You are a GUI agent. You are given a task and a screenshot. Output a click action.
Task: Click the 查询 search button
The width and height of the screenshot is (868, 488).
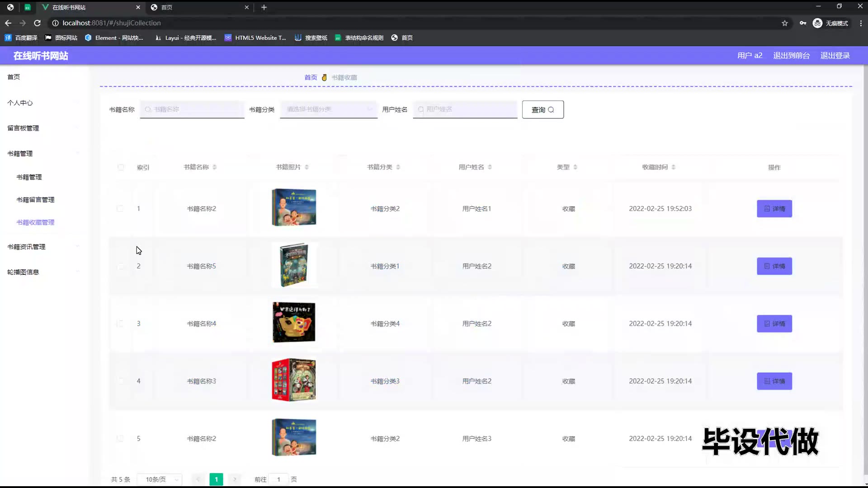coord(543,110)
